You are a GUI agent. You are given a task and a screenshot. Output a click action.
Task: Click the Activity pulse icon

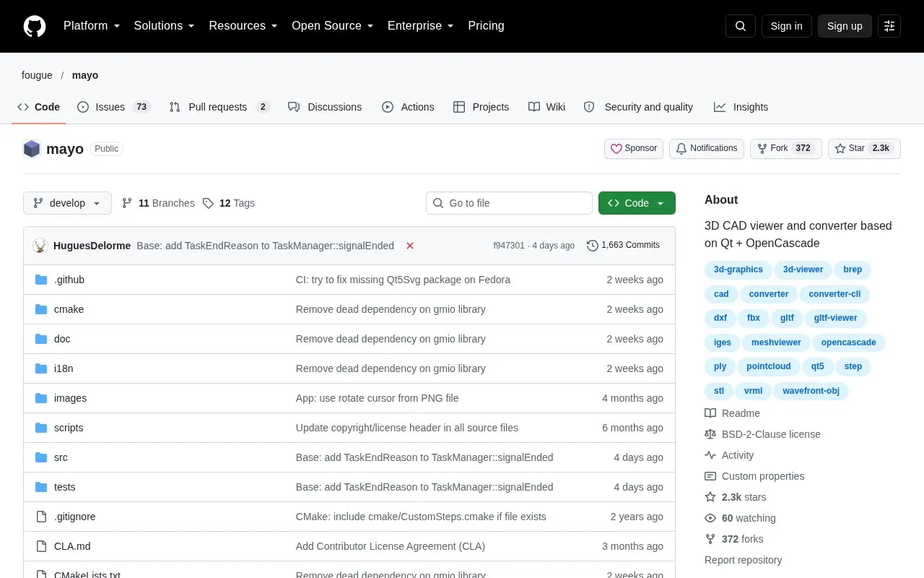pos(710,455)
